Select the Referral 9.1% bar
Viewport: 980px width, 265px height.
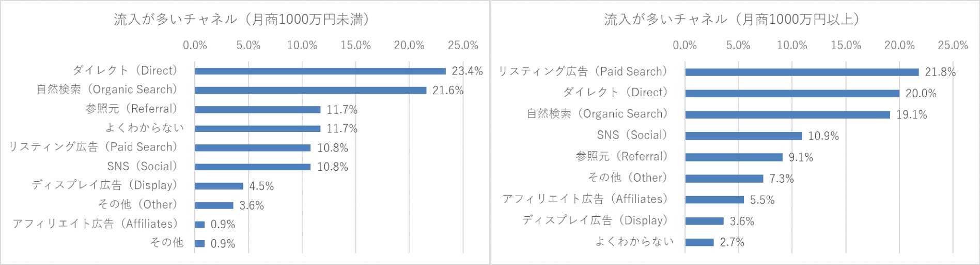[734, 157]
